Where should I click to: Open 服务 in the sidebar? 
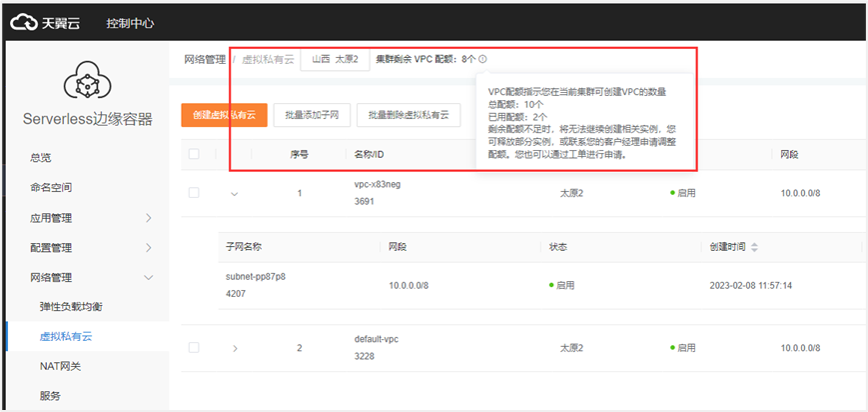50,396
